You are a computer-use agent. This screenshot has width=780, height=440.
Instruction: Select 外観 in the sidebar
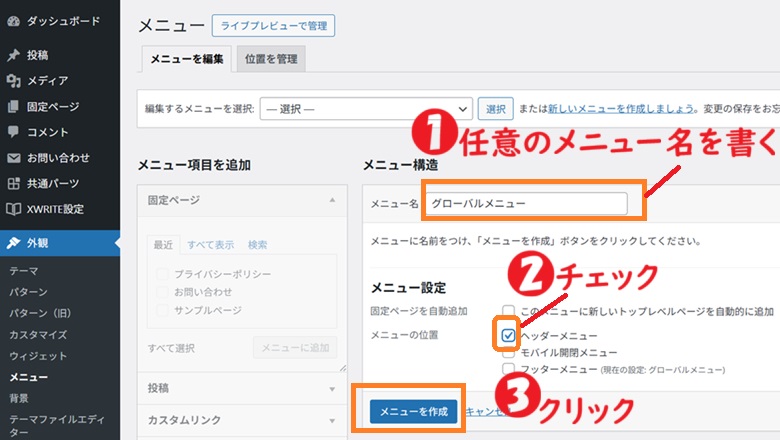(x=60, y=243)
